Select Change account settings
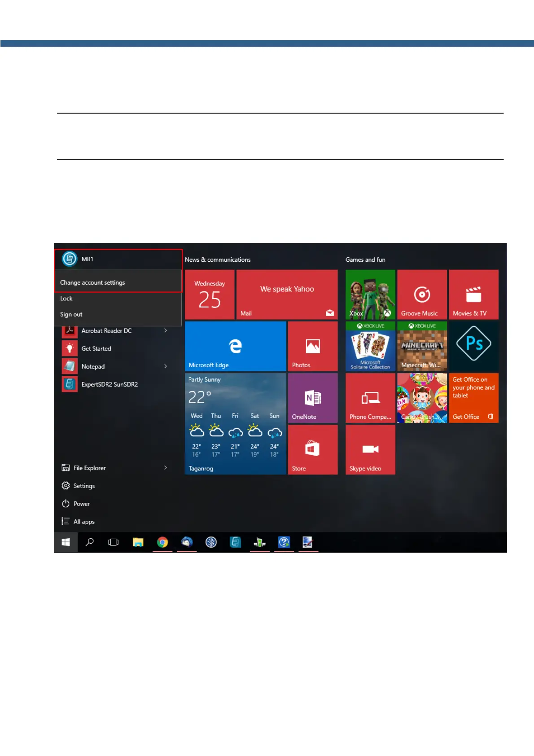This screenshot has width=534, height=756. click(92, 282)
